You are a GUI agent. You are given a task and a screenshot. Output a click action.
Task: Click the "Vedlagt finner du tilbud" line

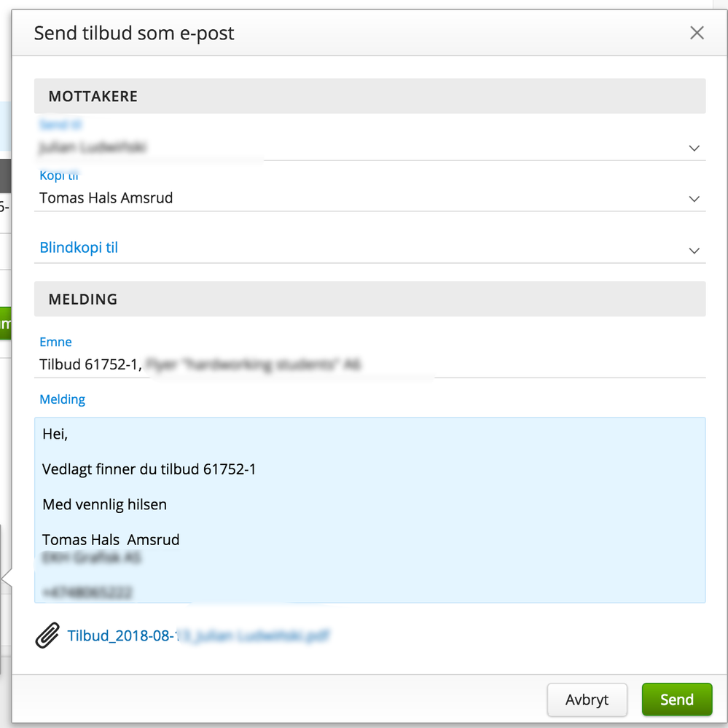149,469
